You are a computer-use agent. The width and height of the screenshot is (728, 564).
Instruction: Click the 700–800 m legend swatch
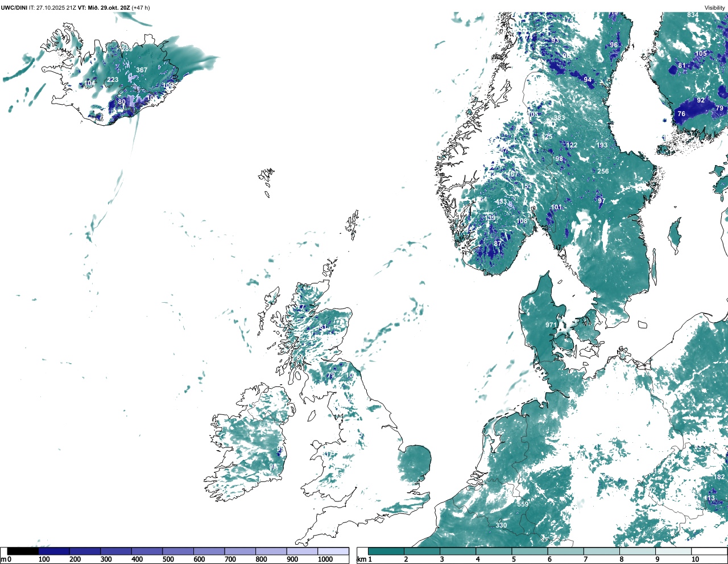click(240, 551)
